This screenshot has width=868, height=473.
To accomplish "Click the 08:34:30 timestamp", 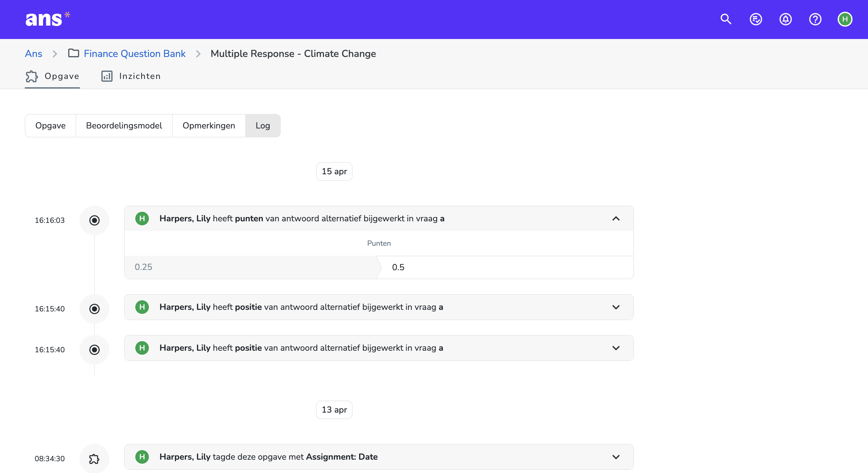I will 50,458.
